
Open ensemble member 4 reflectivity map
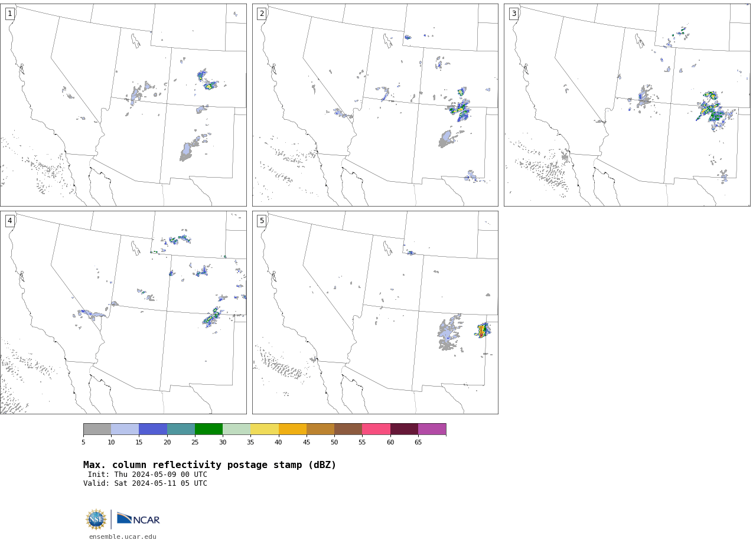(x=123, y=313)
